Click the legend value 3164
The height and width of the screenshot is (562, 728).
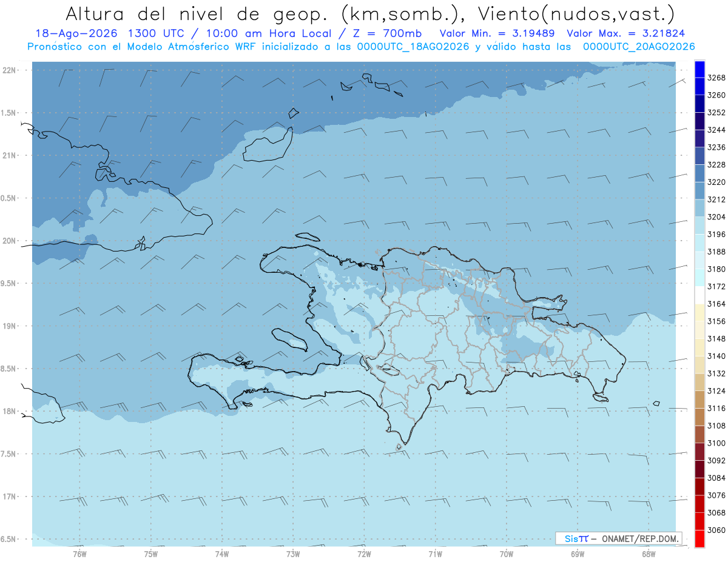pyautogui.click(x=716, y=304)
